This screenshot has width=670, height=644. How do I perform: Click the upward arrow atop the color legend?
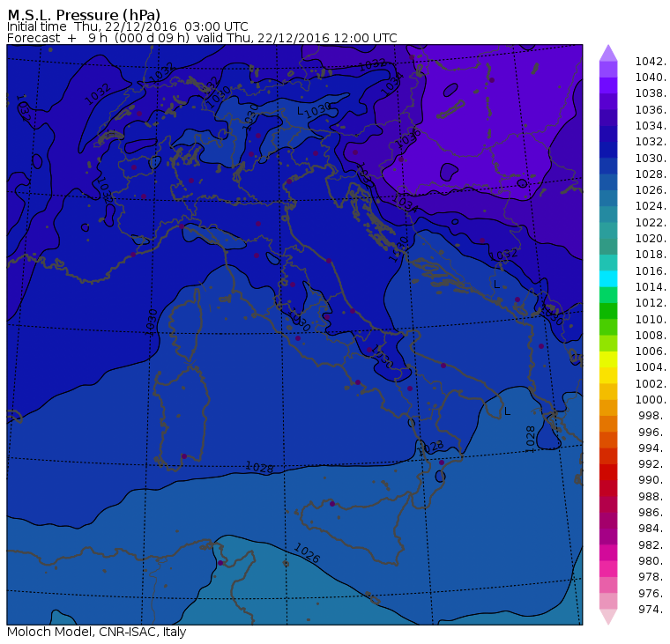coord(608,53)
